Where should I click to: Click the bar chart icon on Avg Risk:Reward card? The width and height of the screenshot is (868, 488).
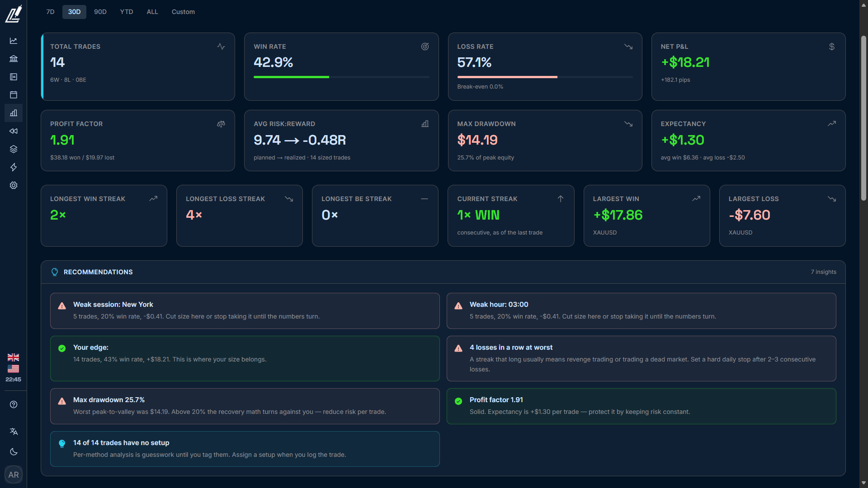(x=425, y=124)
